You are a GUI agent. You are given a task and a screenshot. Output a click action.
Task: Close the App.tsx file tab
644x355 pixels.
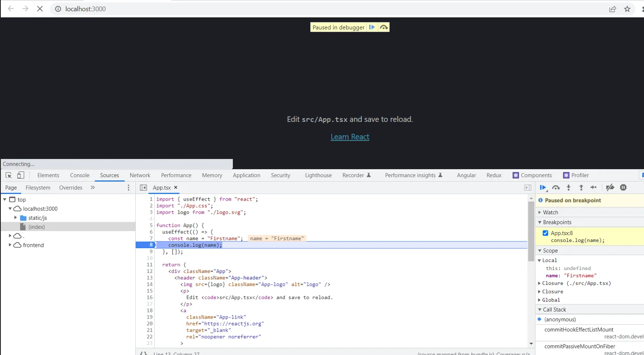tap(176, 187)
